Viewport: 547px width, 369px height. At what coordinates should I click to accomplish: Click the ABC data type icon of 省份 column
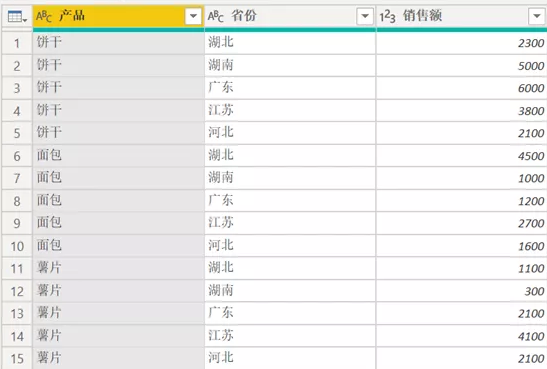216,16
